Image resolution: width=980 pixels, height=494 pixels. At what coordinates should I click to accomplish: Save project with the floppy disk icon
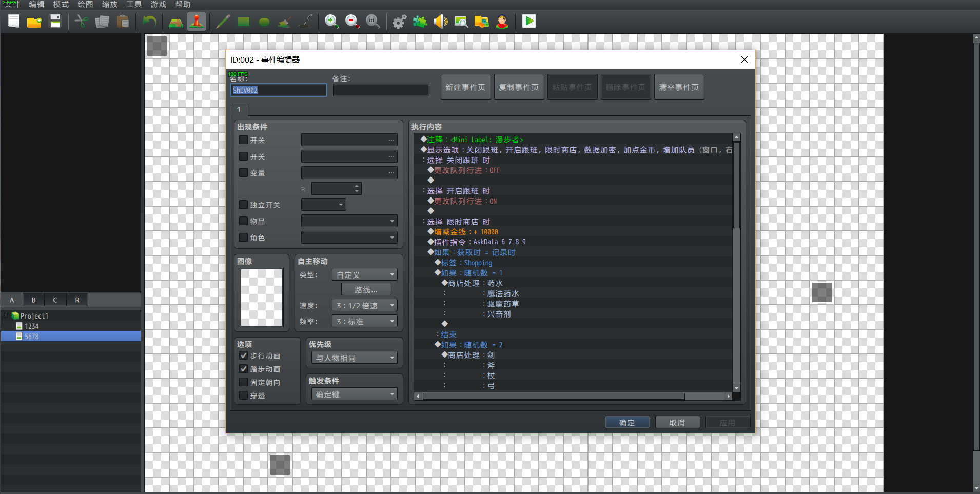(55, 22)
